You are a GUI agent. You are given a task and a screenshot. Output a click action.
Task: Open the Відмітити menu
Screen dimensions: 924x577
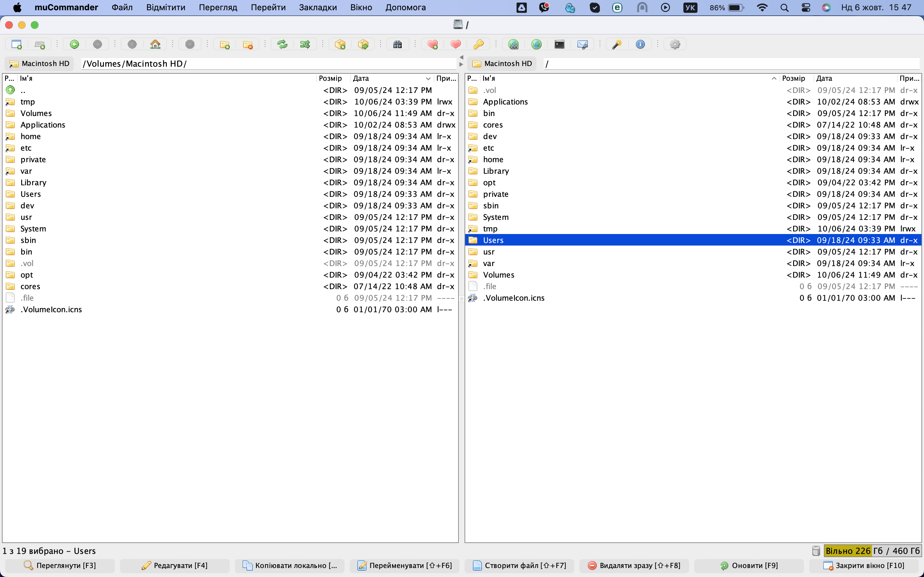166,8
